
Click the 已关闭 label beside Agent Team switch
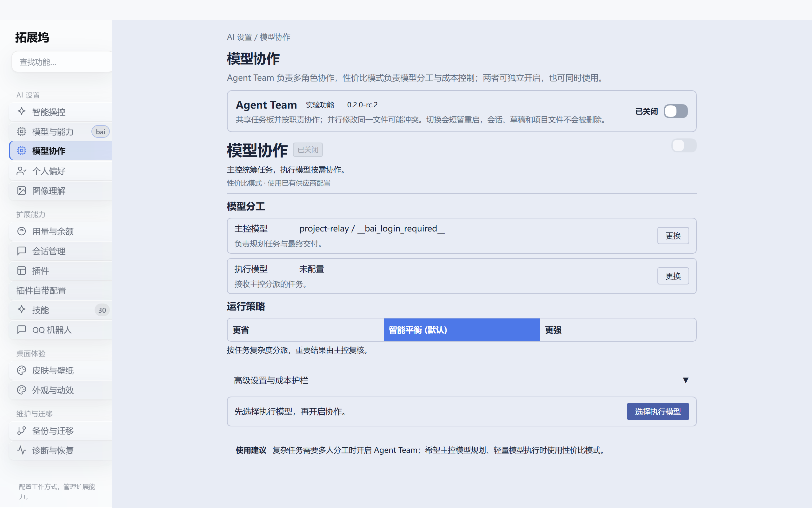tap(646, 111)
